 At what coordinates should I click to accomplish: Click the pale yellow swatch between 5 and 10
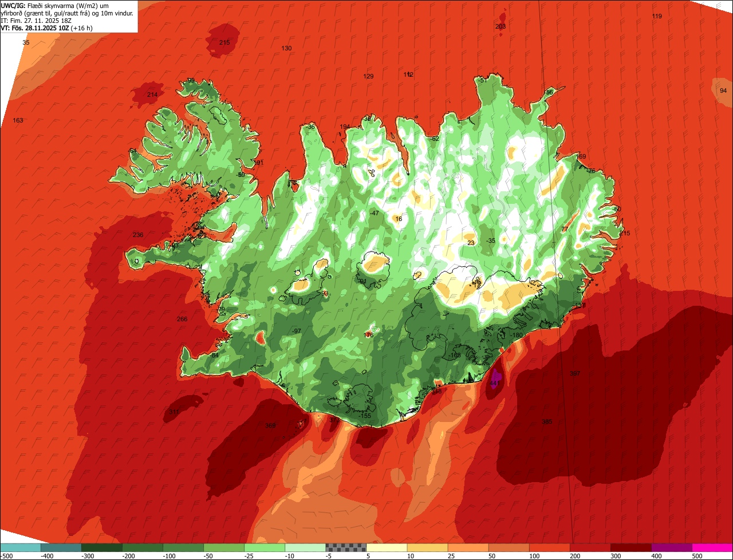tap(387, 547)
